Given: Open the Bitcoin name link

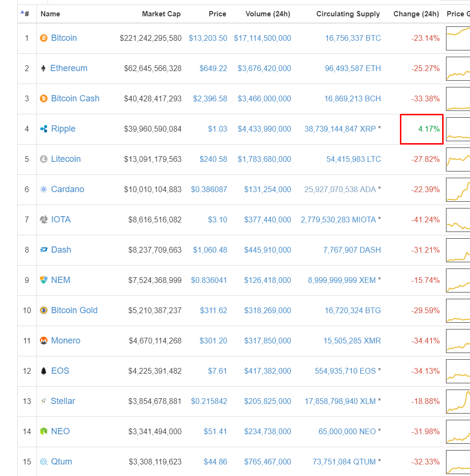Looking at the screenshot, I should pyautogui.click(x=64, y=38).
